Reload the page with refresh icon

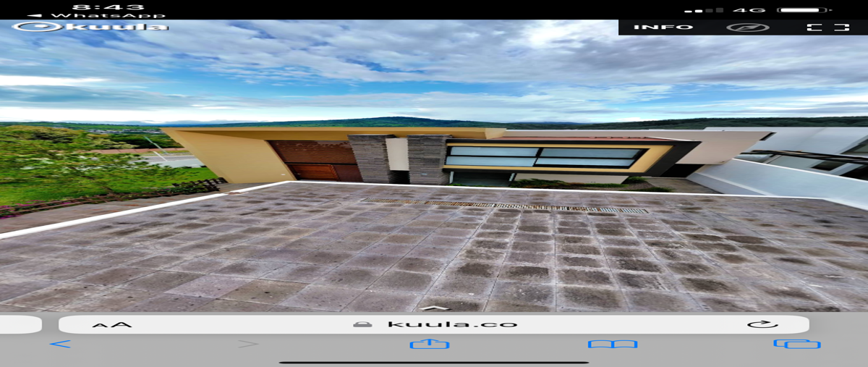click(762, 324)
